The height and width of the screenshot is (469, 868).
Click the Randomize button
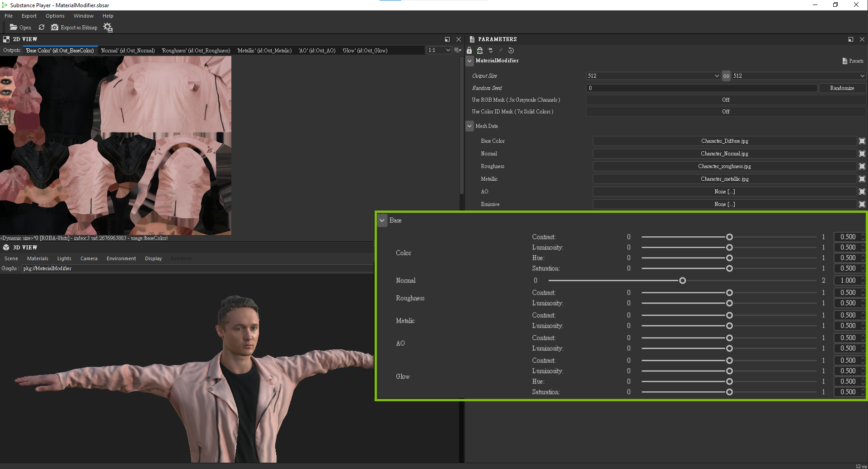pyautogui.click(x=842, y=88)
